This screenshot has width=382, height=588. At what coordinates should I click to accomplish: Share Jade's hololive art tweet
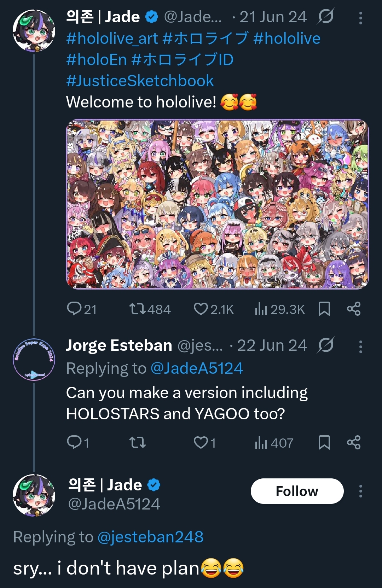tap(354, 309)
